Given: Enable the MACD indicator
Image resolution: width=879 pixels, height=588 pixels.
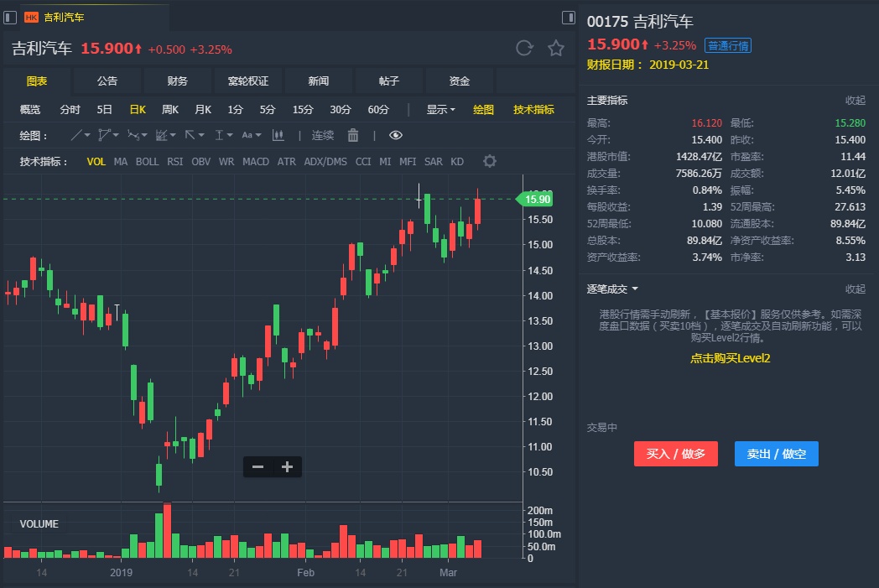Looking at the screenshot, I should (x=256, y=161).
